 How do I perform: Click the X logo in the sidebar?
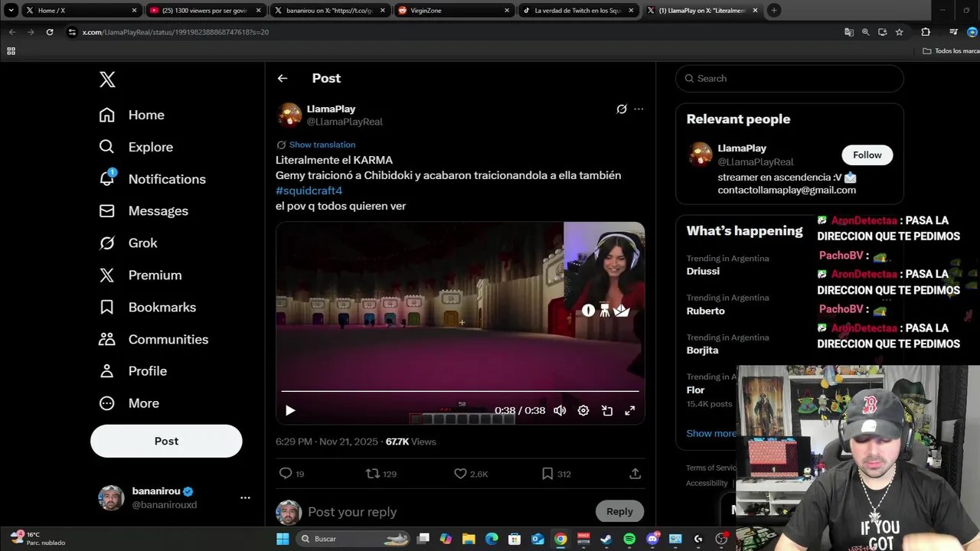[x=107, y=80]
